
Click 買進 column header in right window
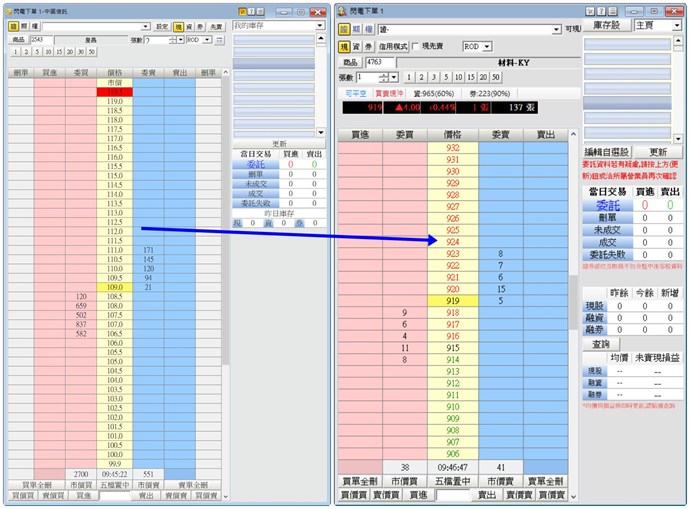coord(360,135)
